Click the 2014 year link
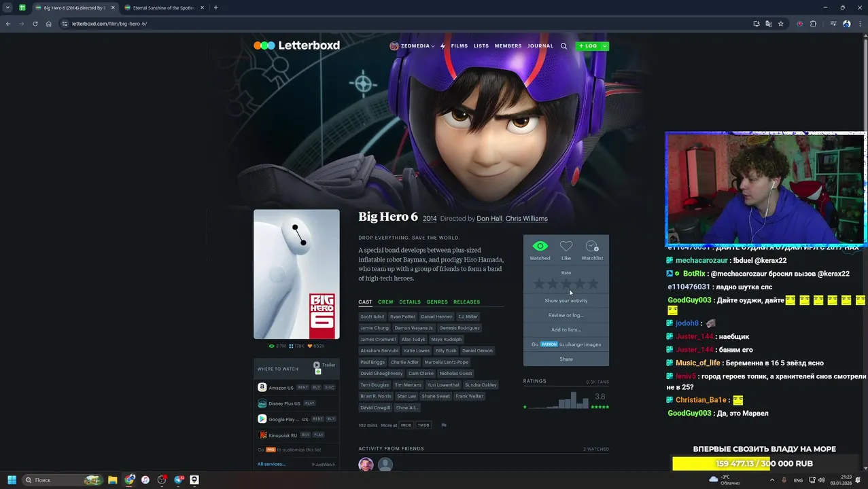The height and width of the screenshot is (489, 868). (x=430, y=219)
